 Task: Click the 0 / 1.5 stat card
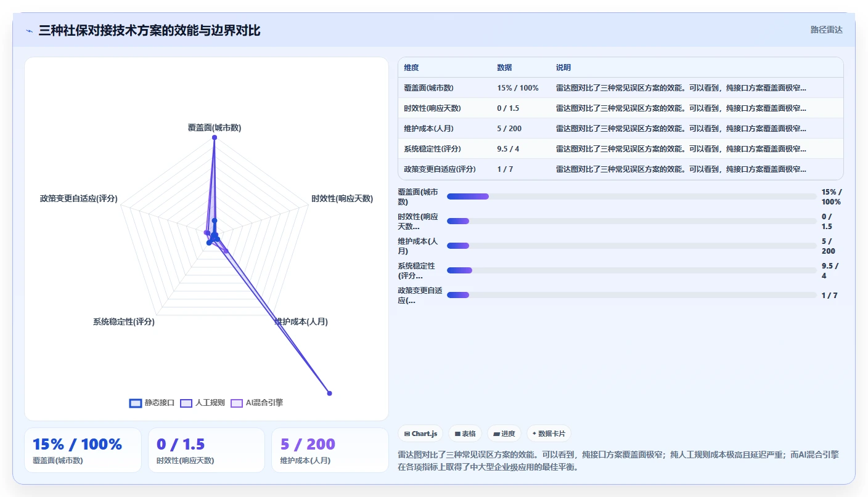click(207, 450)
